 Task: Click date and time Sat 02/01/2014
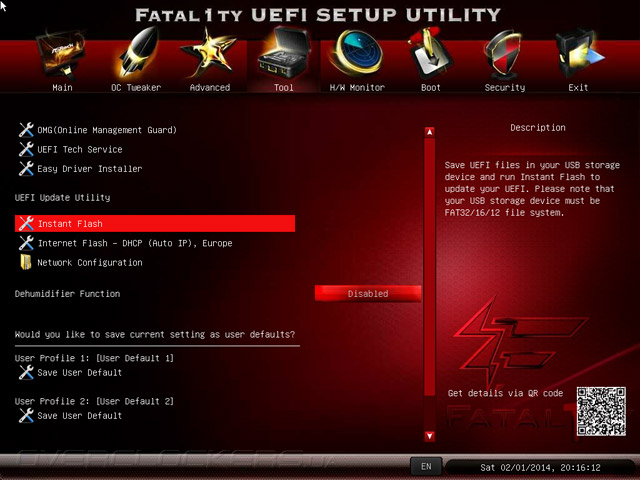(x=540, y=467)
